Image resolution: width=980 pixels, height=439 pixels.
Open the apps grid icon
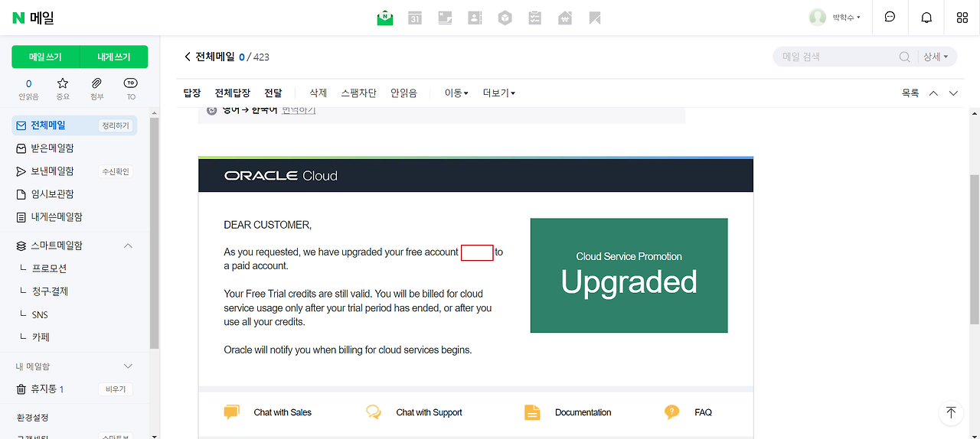pos(962,18)
